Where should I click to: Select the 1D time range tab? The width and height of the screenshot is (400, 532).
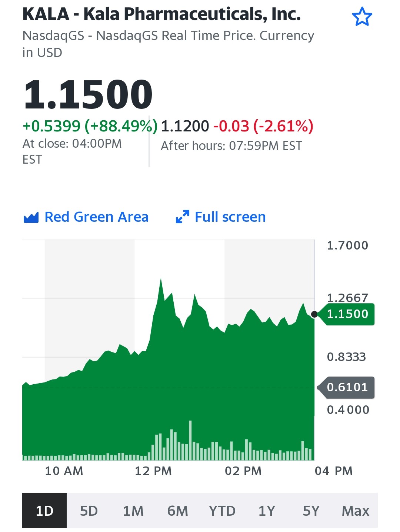coord(44,511)
